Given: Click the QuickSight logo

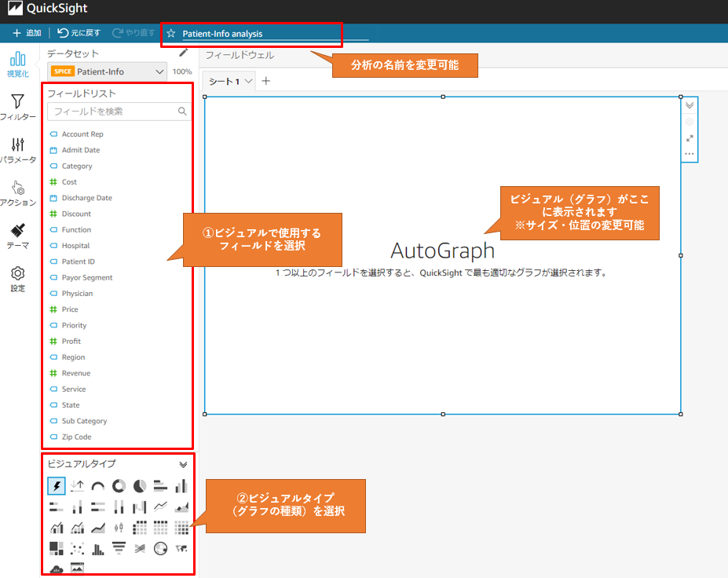Looking at the screenshot, I should tap(47, 9).
